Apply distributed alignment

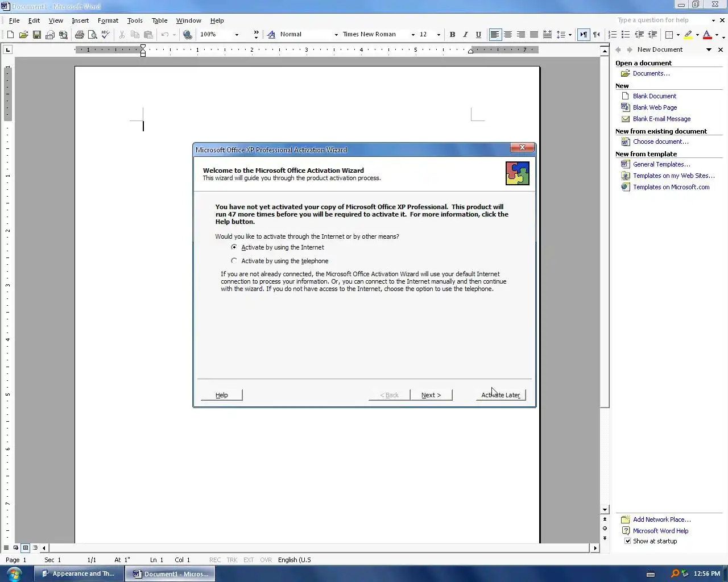click(x=547, y=35)
